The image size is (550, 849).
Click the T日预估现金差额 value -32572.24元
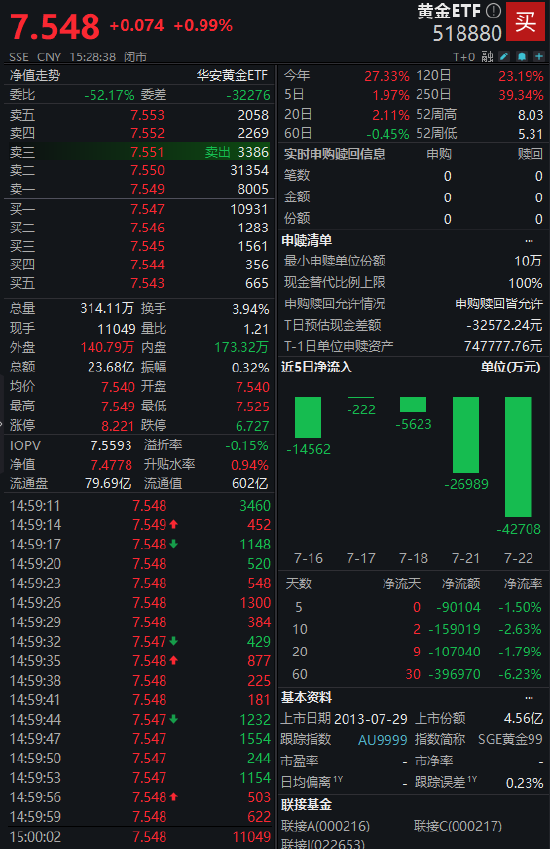click(x=504, y=325)
